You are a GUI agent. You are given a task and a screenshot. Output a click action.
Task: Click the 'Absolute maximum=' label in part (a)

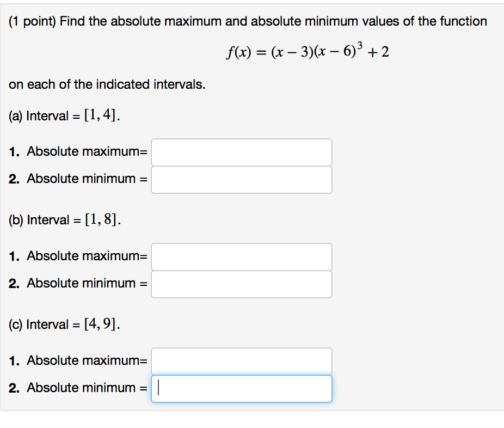coord(87,151)
